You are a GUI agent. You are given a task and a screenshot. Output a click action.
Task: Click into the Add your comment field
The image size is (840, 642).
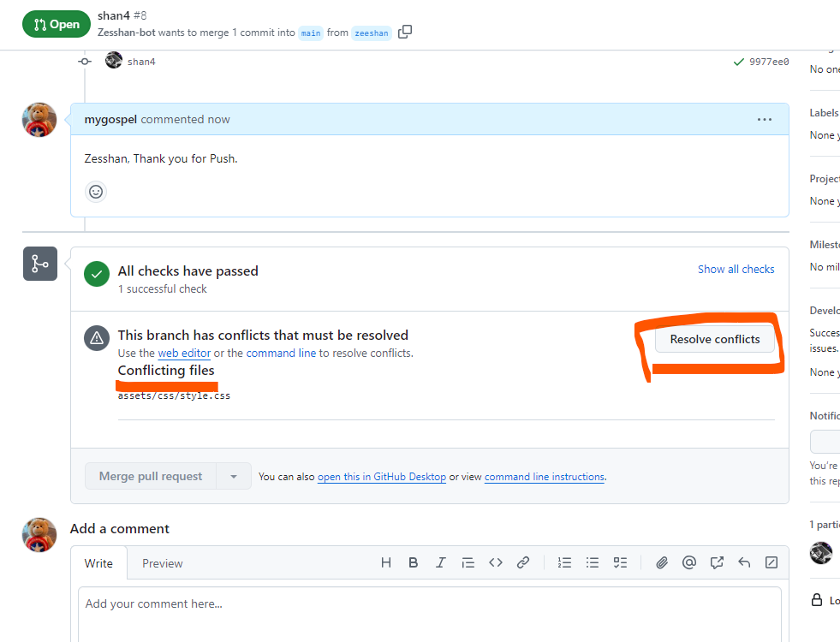[430, 614]
